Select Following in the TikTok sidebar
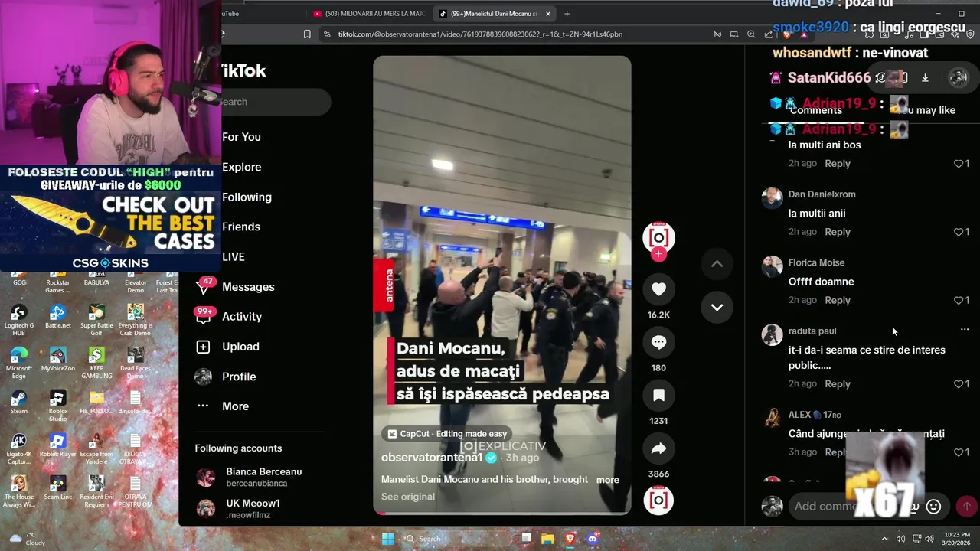Image resolution: width=980 pixels, height=551 pixels. click(x=247, y=197)
